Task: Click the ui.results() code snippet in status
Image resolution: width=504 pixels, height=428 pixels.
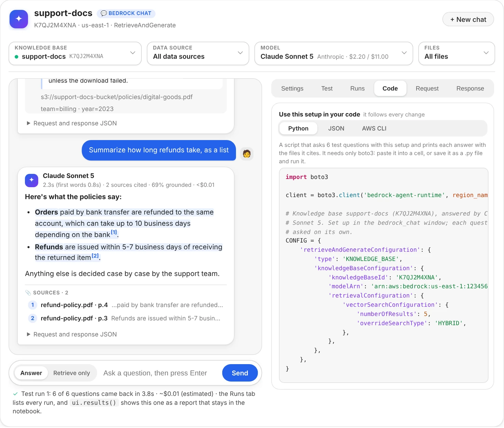Action: pos(94,403)
